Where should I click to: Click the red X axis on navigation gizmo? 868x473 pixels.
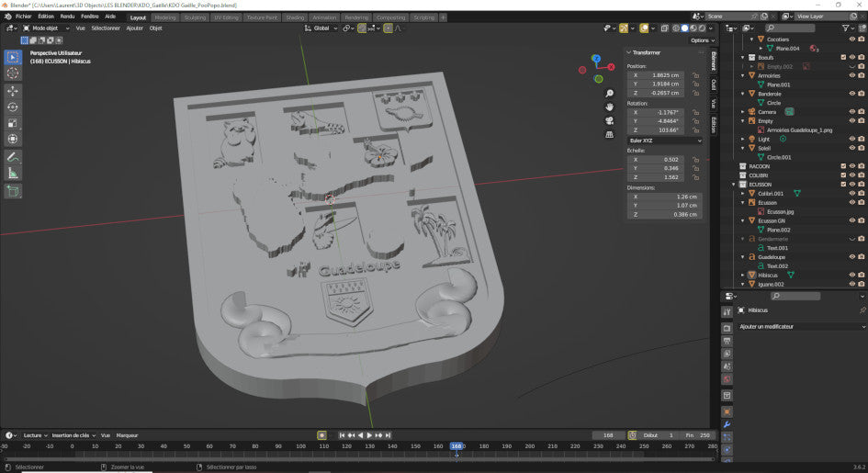611,67
